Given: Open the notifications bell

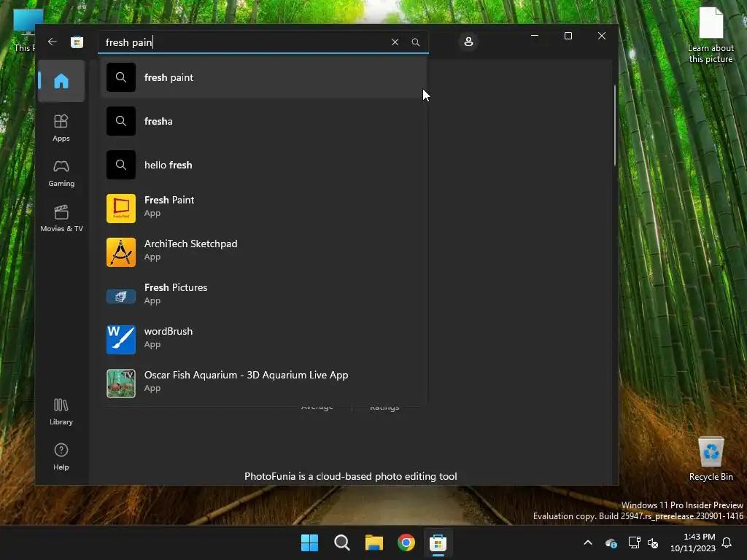Looking at the screenshot, I should pyautogui.click(x=727, y=542).
